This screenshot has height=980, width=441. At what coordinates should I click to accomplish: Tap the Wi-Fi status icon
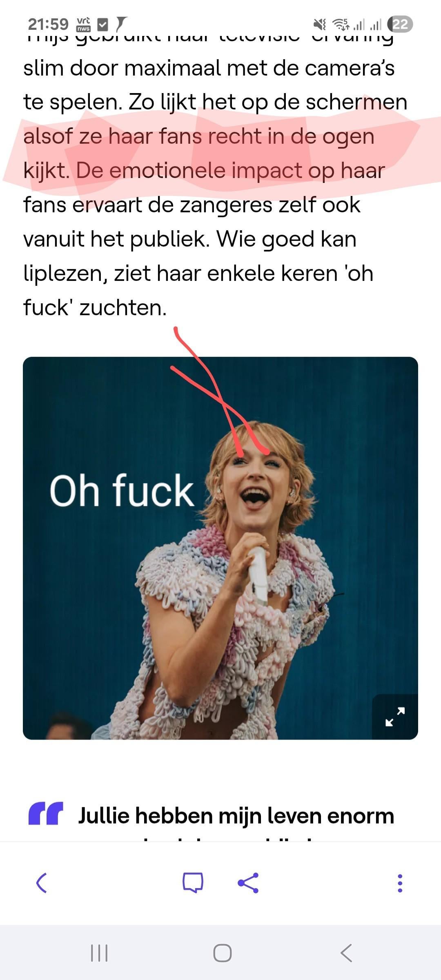point(341,24)
